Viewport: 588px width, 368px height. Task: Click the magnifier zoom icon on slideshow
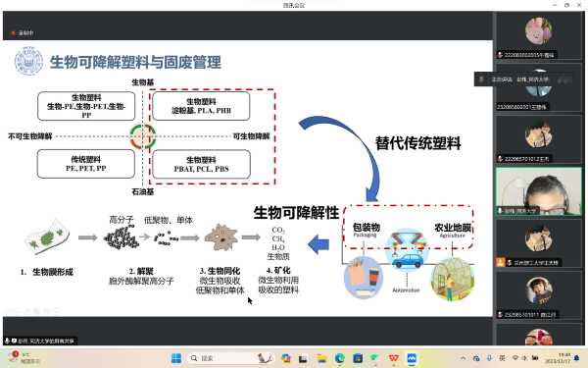[46, 311]
